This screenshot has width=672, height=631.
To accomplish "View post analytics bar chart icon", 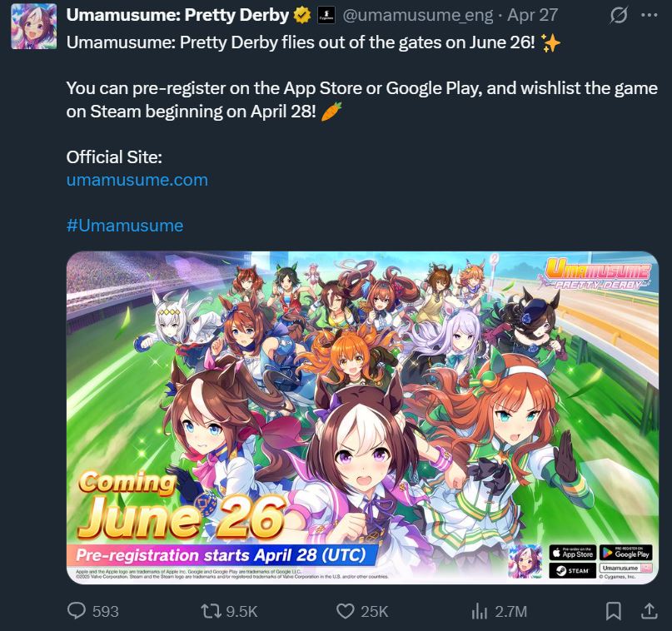I will pyautogui.click(x=480, y=611).
